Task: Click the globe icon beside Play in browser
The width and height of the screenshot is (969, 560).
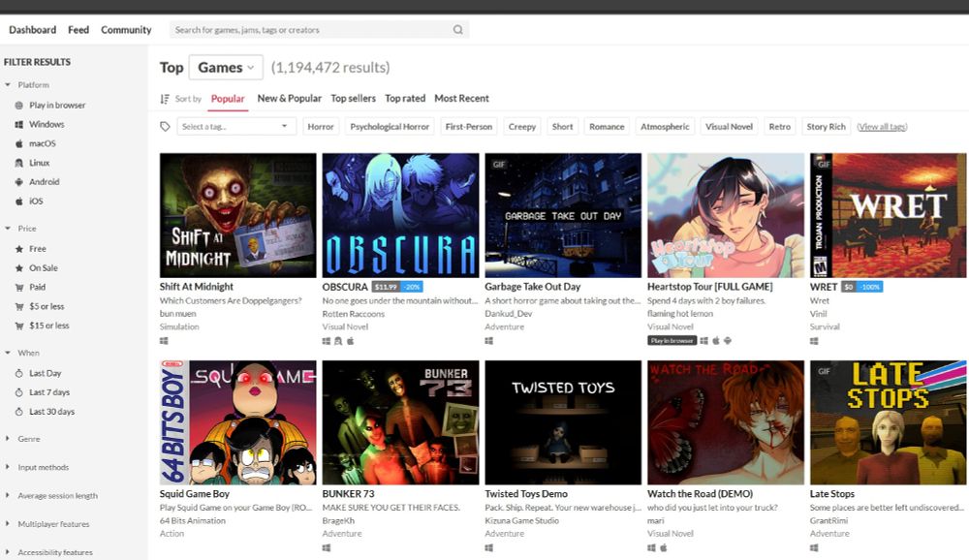Action: tap(19, 105)
